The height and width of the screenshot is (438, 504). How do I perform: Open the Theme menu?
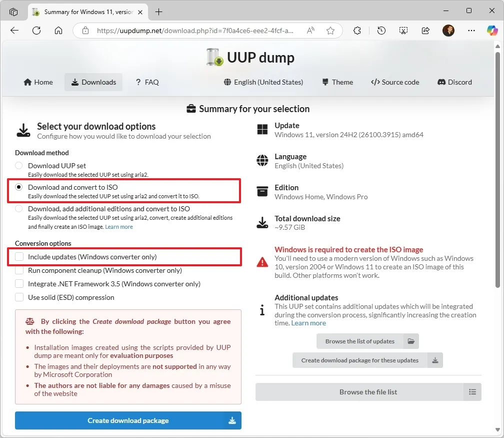337,82
